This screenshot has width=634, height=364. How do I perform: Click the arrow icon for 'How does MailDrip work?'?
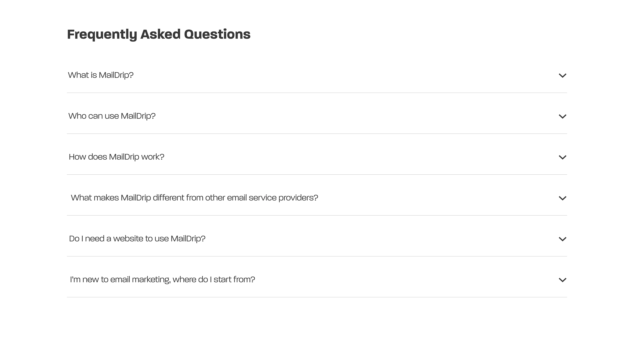tap(562, 157)
